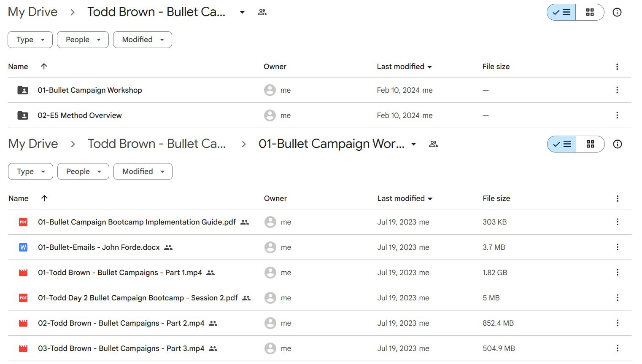Open more actions for Bullet Campaigns Part 2.mp4

pyautogui.click(x=618, y=323)
